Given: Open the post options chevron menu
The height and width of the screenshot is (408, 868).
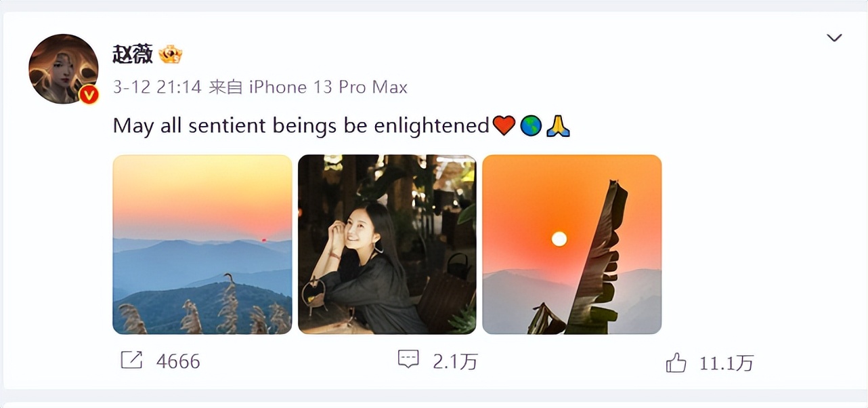Looking at the screenshot, I should point(834,38).
